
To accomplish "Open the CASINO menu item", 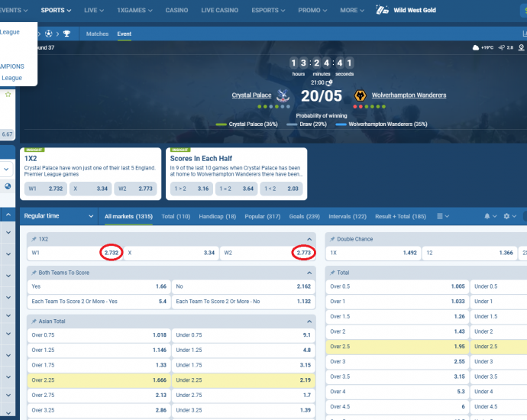I will coord(176,11).
